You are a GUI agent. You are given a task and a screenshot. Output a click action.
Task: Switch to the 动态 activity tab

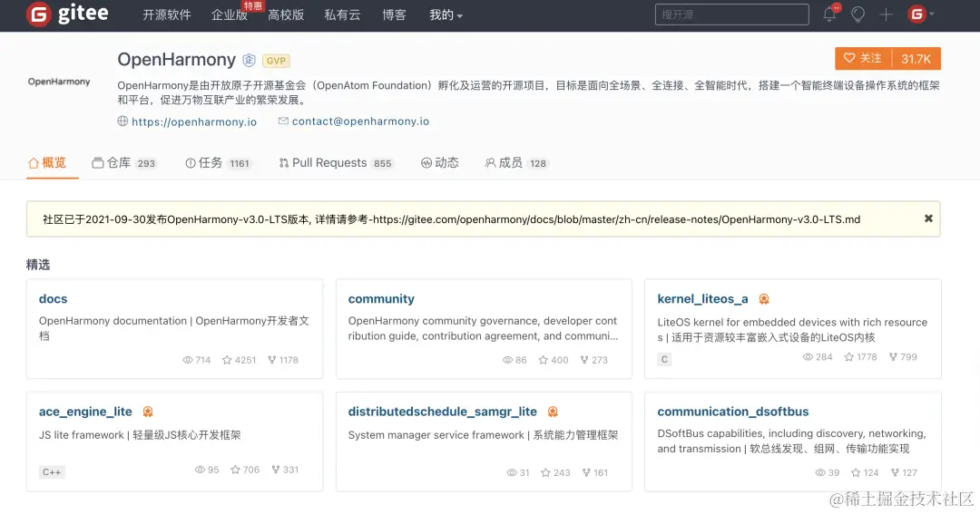(x=439, y=163)
